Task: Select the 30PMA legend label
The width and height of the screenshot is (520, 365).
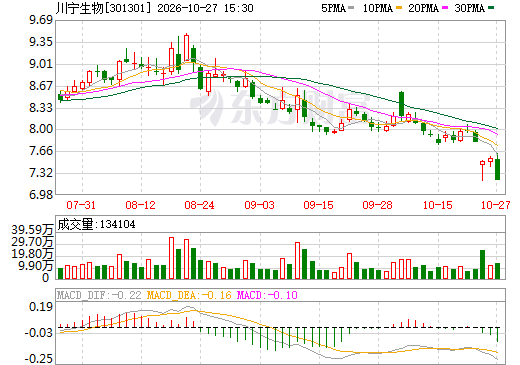Action: click(x=470, y=8)
